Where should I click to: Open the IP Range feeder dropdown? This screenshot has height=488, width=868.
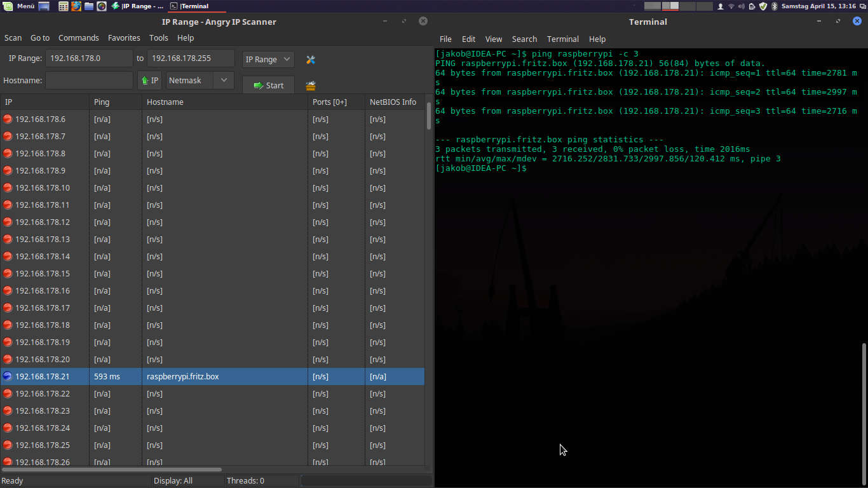pos(268,59)
